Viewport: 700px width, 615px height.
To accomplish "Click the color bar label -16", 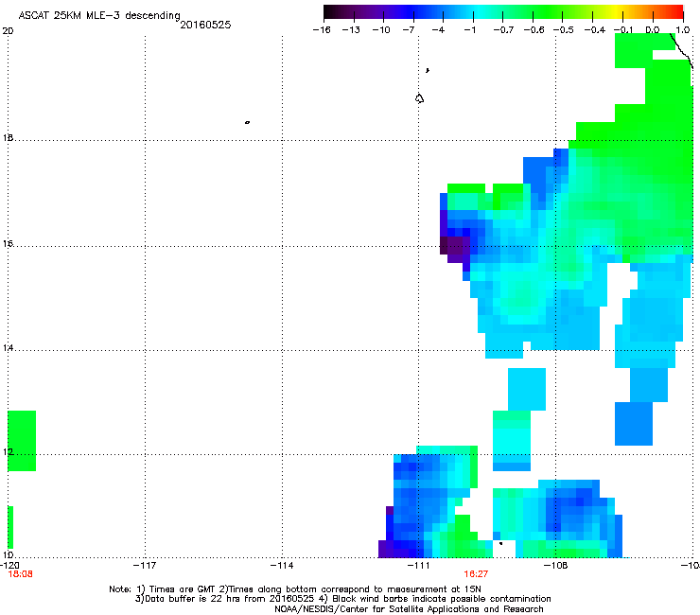I will pos(322,30).
